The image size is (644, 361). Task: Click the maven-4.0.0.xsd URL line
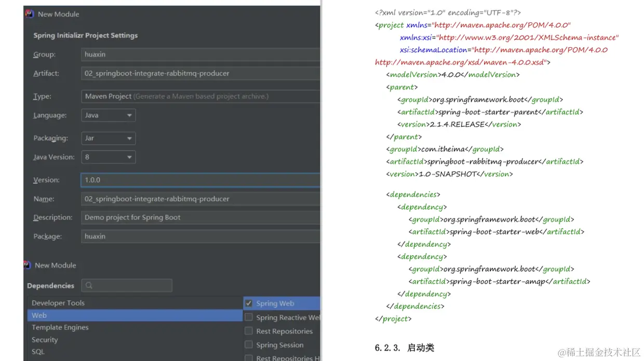463,62
